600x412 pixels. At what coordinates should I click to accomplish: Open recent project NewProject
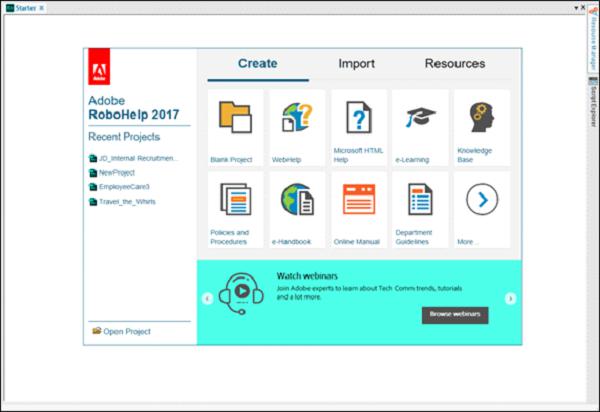tap(117, 173)
